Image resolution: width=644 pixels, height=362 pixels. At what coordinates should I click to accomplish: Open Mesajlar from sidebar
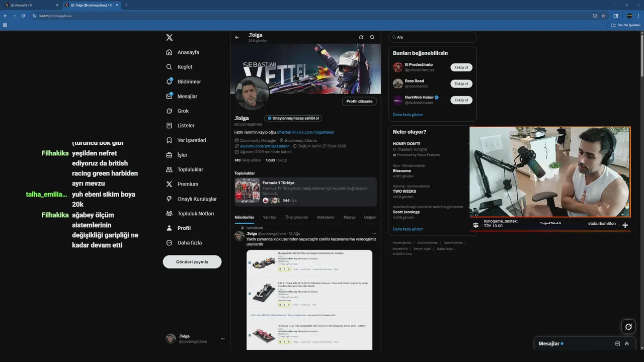point(181,96)
